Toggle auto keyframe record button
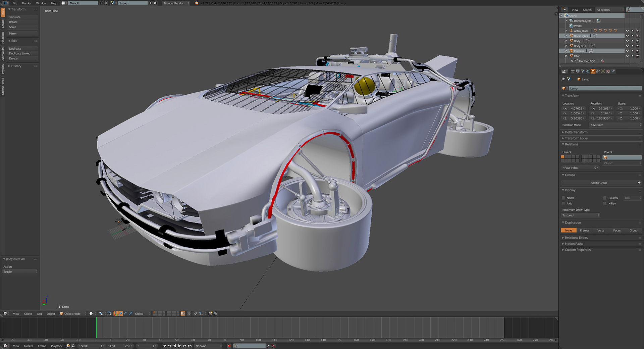The width and height of the screenshot is (644, 349). pyautogui.click(x=229, y=346)
